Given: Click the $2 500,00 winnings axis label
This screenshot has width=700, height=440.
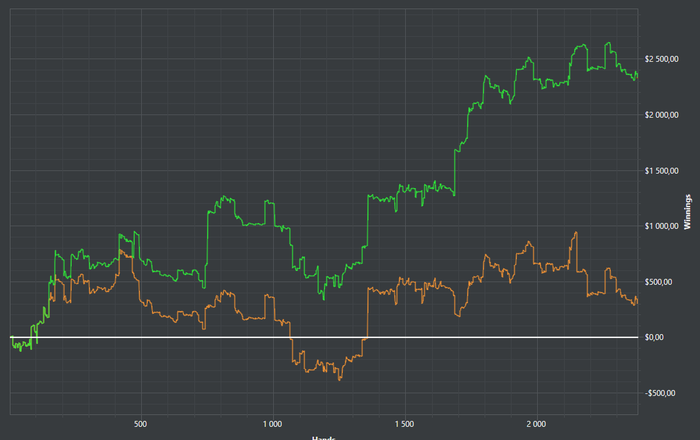Looking at the screenshot, I should pyautogui.click(x=662, y=59).
